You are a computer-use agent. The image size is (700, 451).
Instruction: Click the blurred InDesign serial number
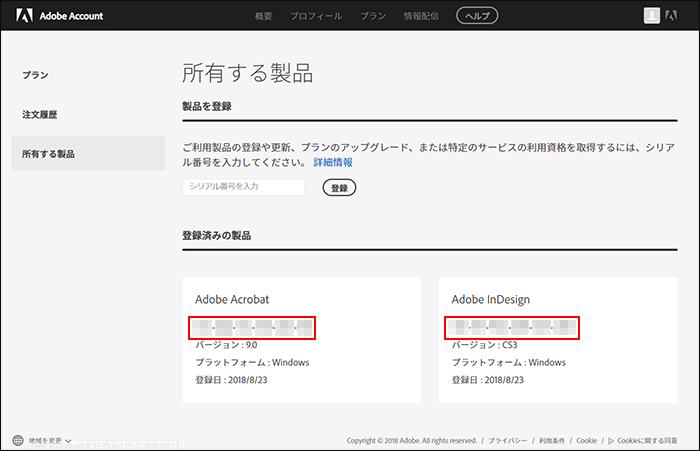(512, 328)
